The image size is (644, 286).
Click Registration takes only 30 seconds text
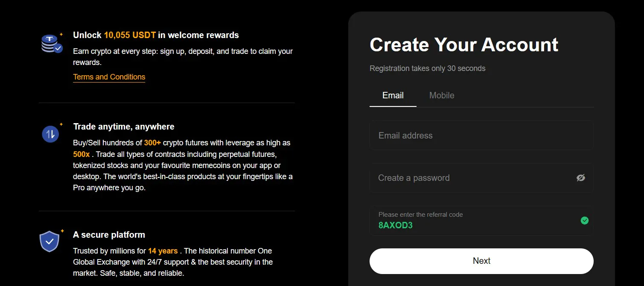[x=428, y=68]
